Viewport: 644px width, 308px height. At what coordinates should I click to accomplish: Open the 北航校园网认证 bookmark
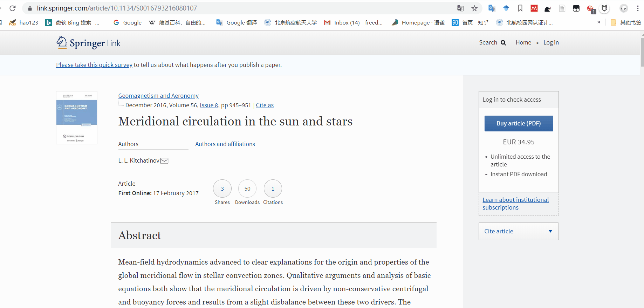click(525, 22)
